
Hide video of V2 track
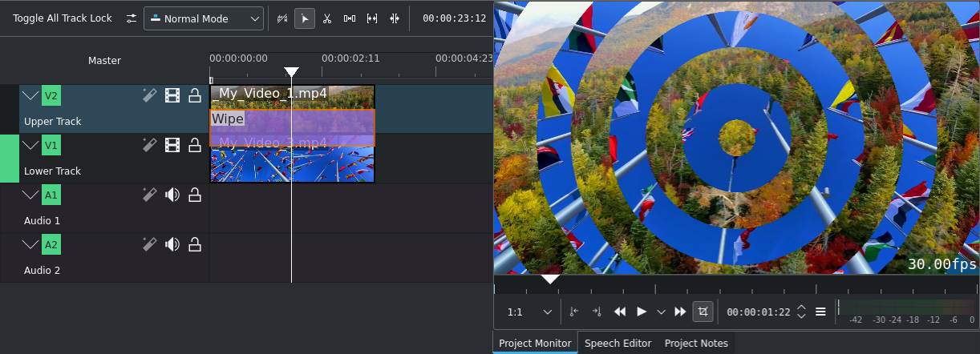click(x=172, y=96)
